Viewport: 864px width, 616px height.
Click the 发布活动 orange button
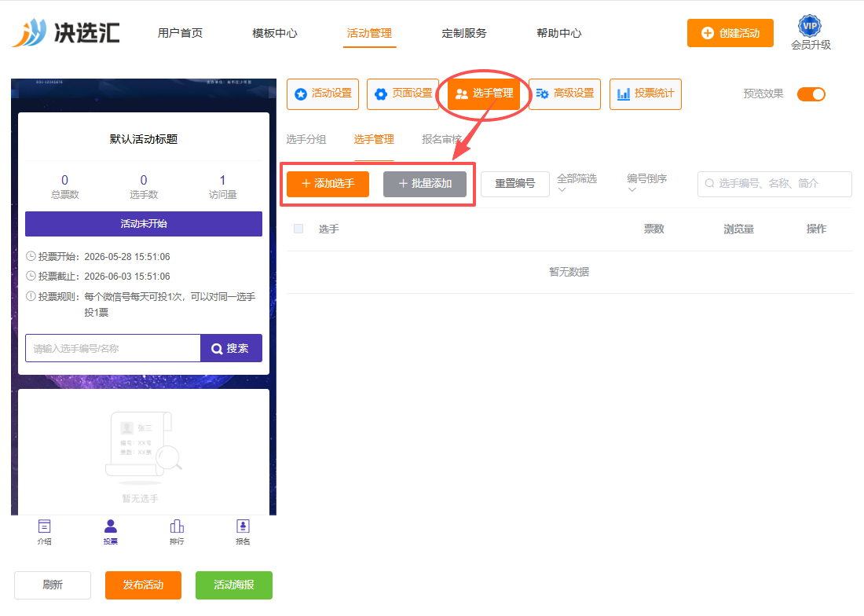pos(143,585)
